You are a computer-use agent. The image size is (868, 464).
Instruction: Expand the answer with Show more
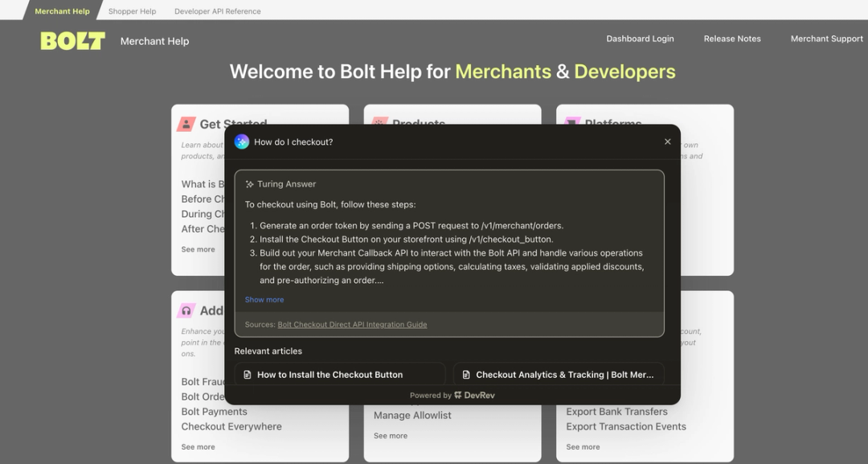(x=264, y=300)
